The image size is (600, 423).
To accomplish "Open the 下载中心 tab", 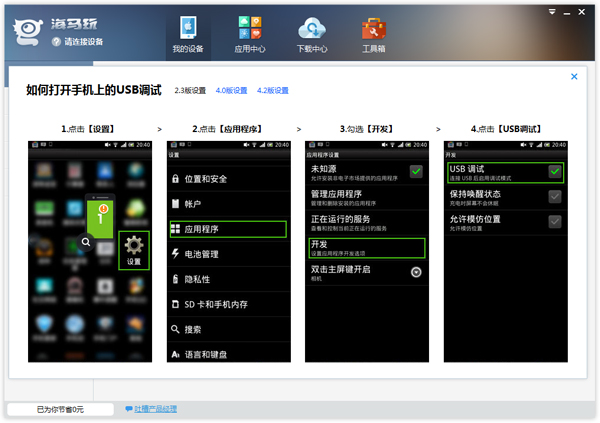I will click(312, 35).
